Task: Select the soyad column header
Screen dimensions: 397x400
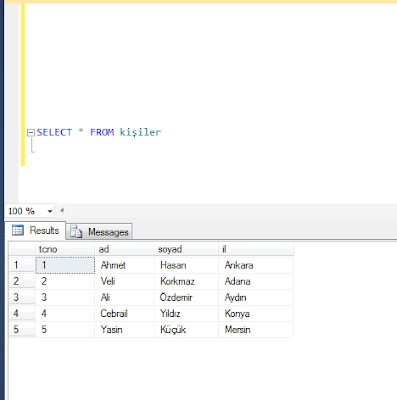Action: [186, 249]
